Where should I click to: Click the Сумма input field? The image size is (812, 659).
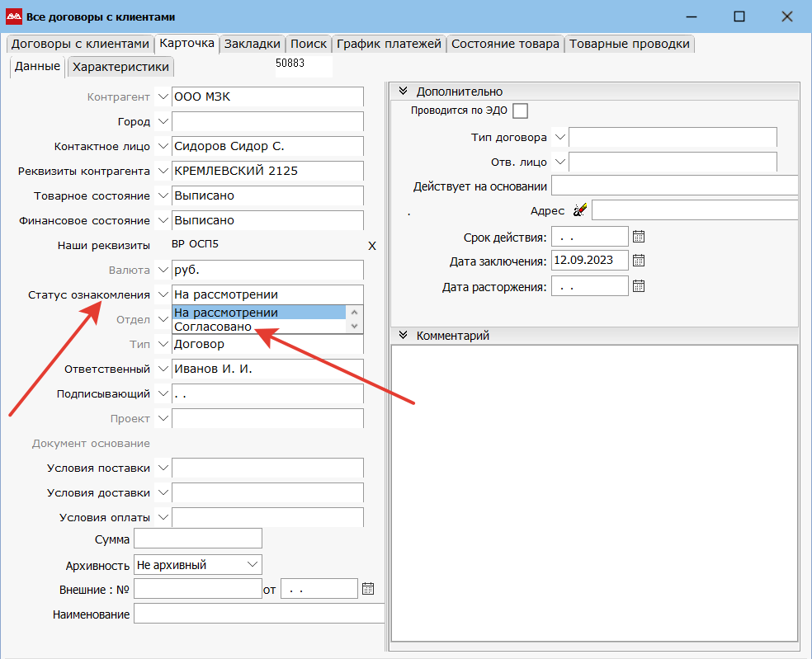pyautogui.click(x=197, y=539)
